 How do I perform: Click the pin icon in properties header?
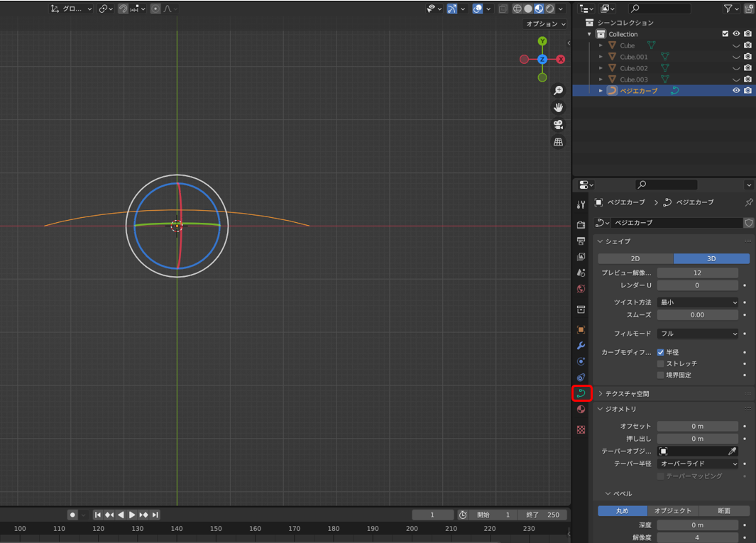748,202
